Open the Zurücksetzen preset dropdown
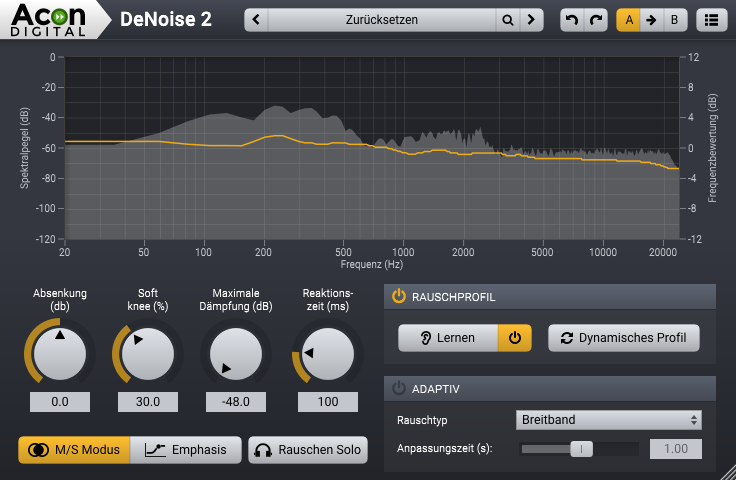This screenshot has height=480, width=736. [x=382, y=19]
